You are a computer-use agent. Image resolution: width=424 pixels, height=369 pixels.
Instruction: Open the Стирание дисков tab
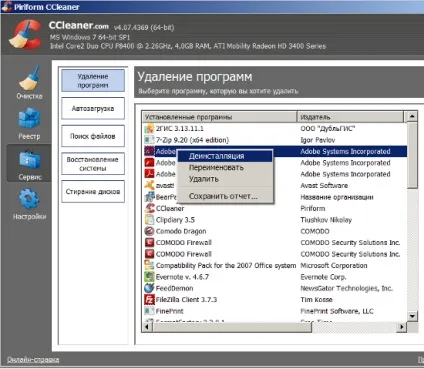click(93, 191)
